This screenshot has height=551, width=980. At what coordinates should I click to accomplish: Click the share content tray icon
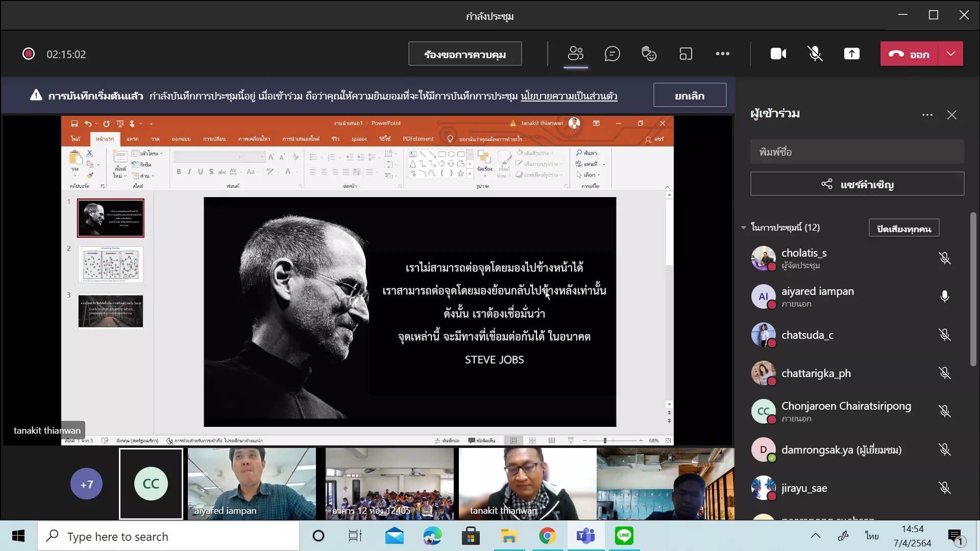(851, 54)
